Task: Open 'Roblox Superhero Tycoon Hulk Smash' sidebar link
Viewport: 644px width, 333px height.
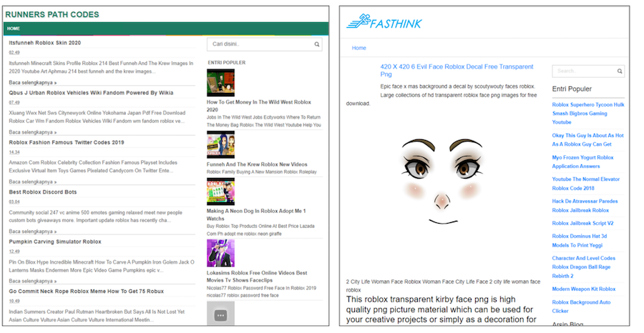Action: click(x=588, y=113)
